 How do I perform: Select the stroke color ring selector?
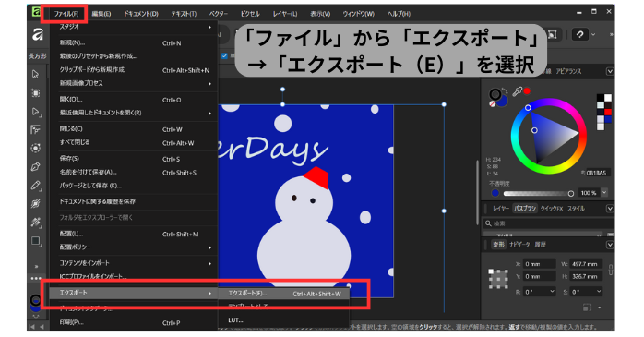[x=495, y=94]
